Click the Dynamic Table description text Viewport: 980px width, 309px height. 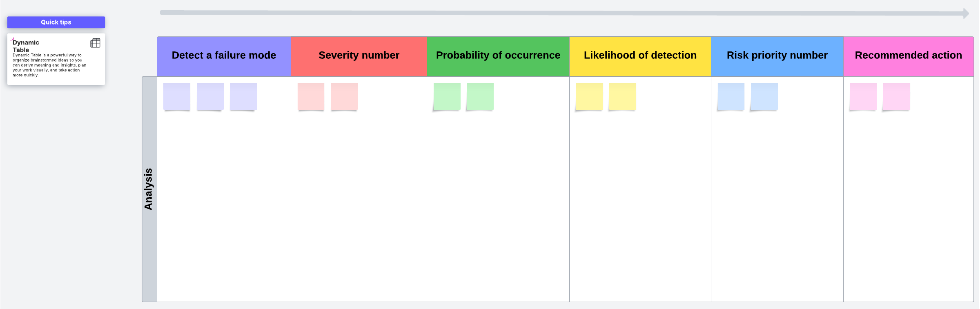click(49, 65)
